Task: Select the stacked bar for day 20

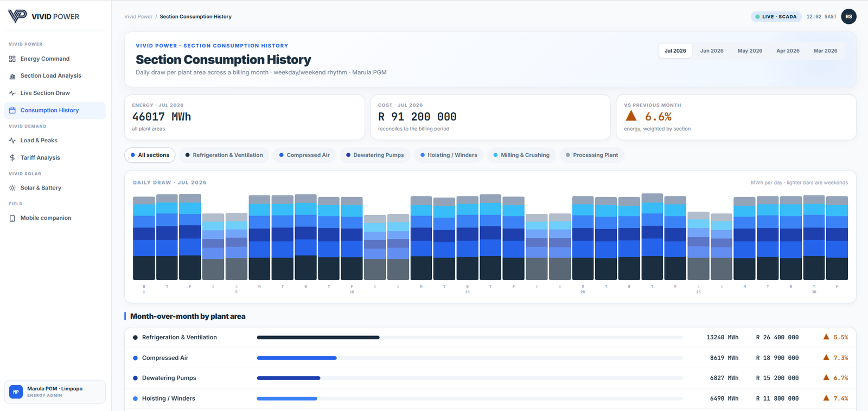Action: [x=583, y=238]
